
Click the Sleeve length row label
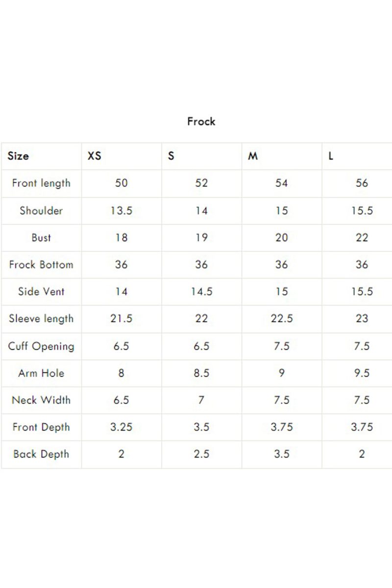pos(41,319)
